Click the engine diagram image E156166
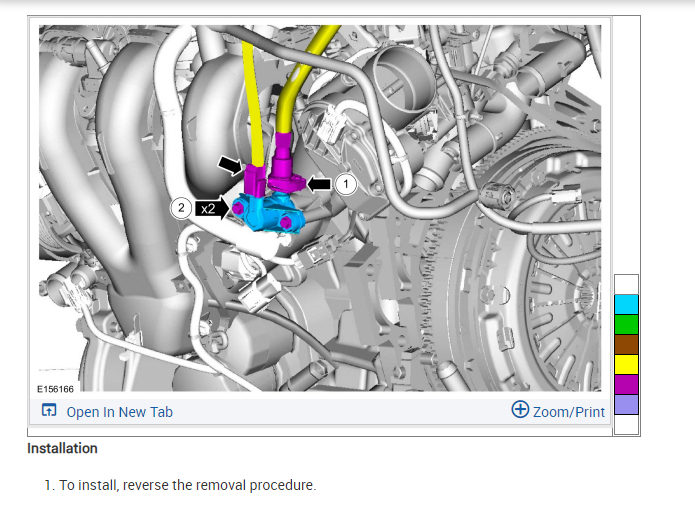 pyautogui.click(x=320, y=208)
